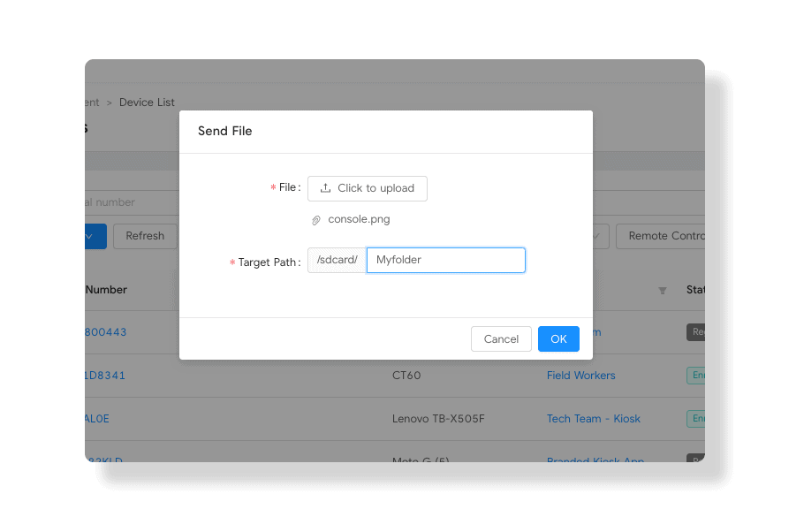
Task: Click Cancel in the Send File dialog
Action: pos(501,339)
